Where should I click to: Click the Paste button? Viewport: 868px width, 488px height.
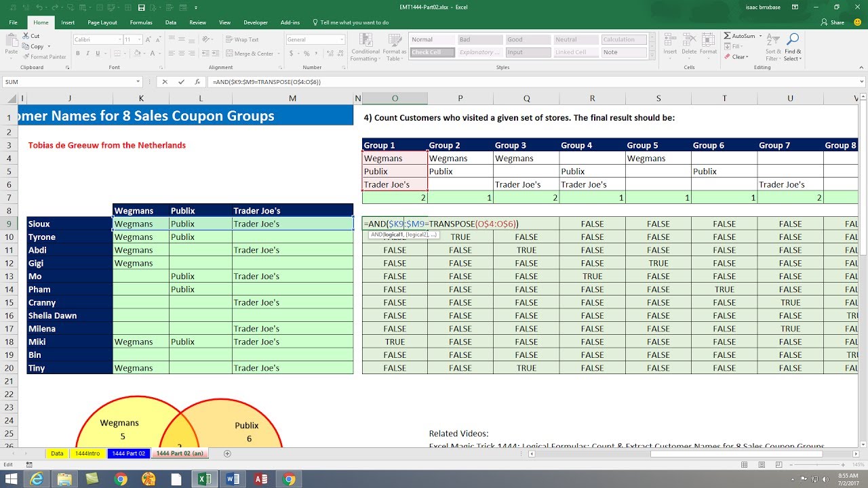pos(12,45)
